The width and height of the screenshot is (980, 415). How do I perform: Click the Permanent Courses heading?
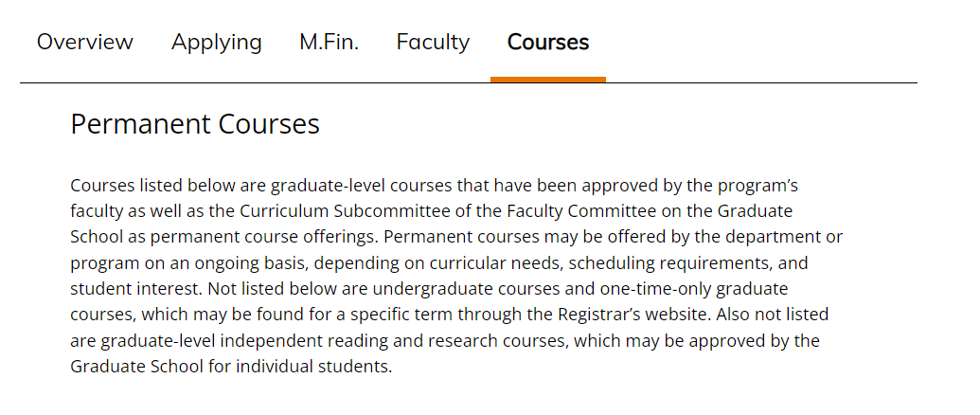195,124
